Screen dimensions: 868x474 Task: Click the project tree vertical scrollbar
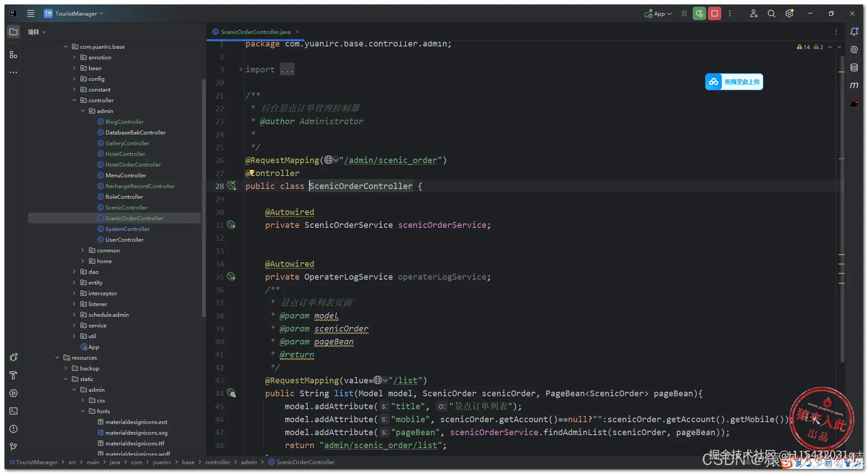(x=204, y=198)
